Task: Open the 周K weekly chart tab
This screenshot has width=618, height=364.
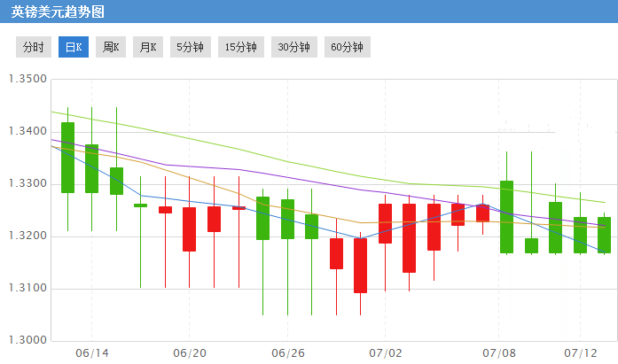Action: pyautogui.click(x=111, y=47)
